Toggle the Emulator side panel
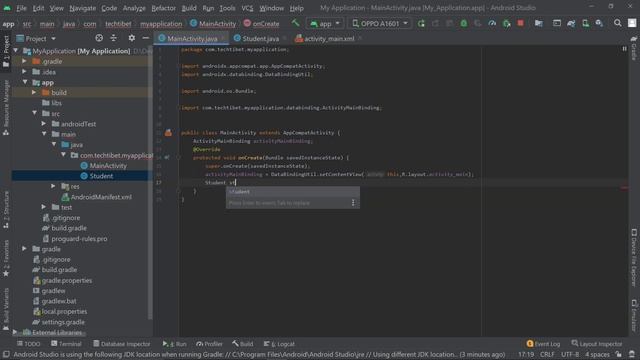 [x=634, y=315]
